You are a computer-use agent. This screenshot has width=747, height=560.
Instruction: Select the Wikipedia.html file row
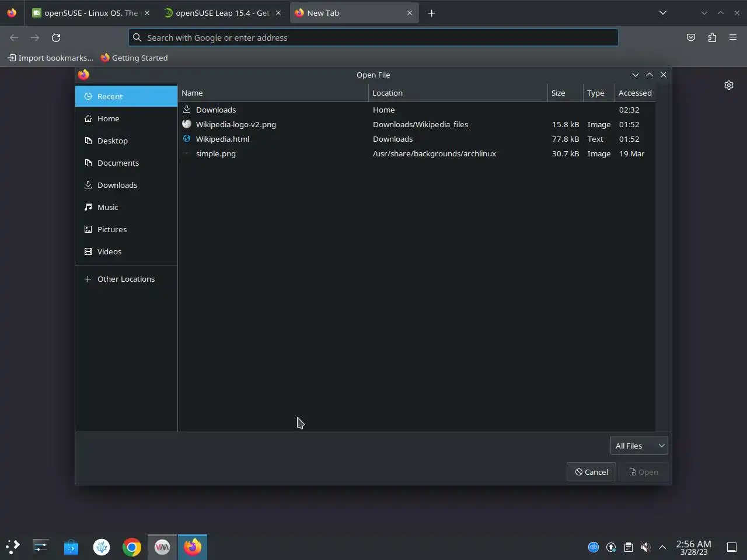coord(416,139)
